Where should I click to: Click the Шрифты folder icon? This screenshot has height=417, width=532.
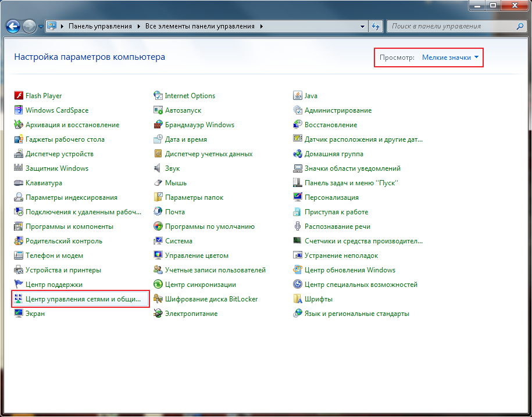(298, 299)
